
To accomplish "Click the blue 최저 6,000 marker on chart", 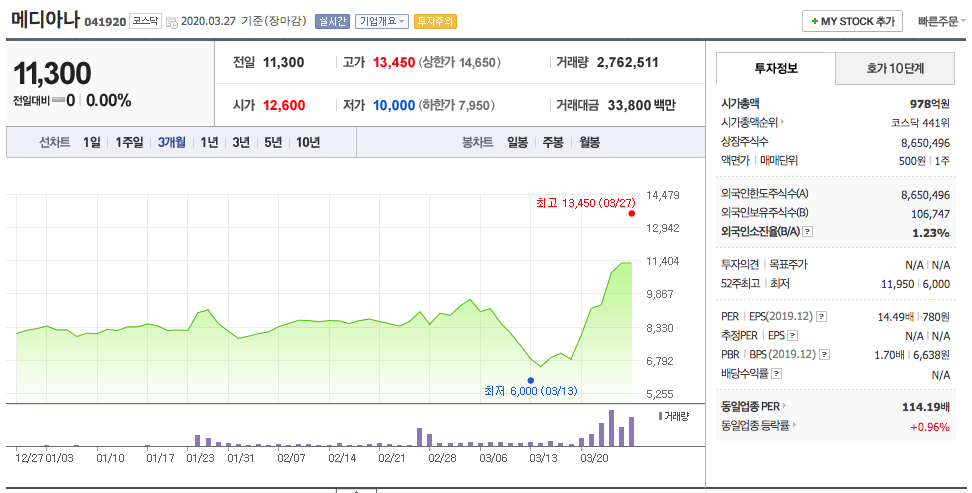I will [x=531, y=381].
